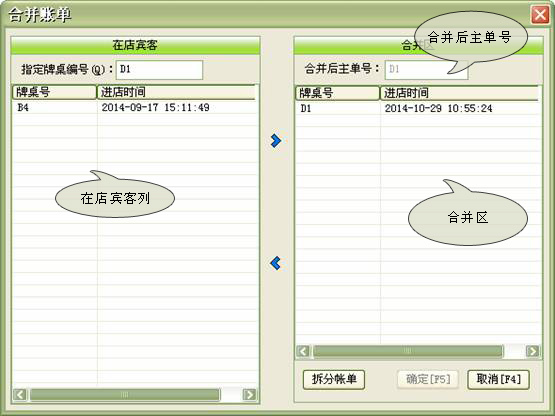
Task: Focus the 指定牌桌编号 input field
Action: point(159,69)
